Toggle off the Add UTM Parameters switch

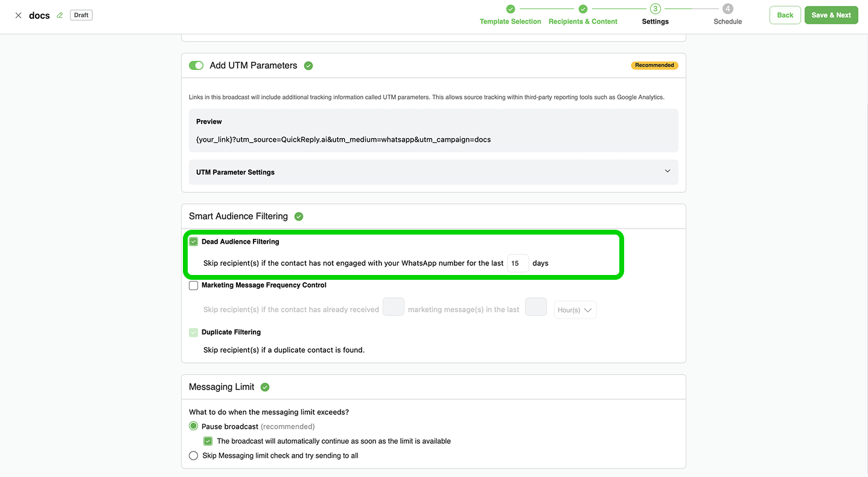click(x=196, y=66)
